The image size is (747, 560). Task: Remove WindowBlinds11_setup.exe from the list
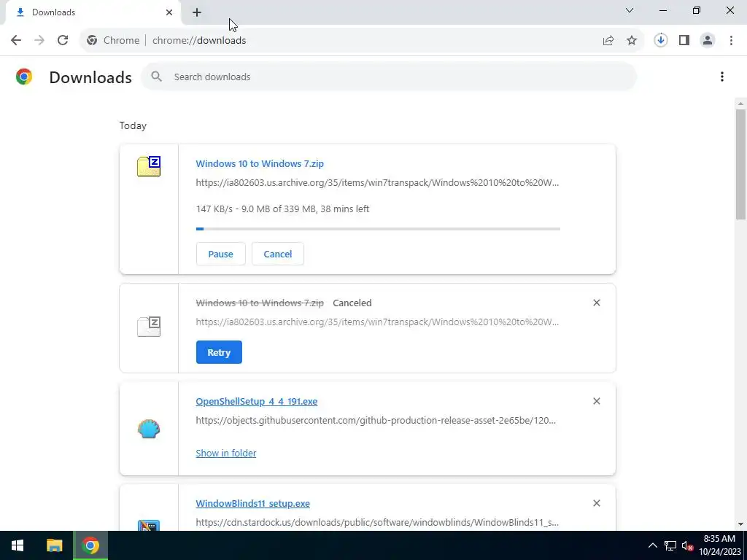tap(597, 503)
